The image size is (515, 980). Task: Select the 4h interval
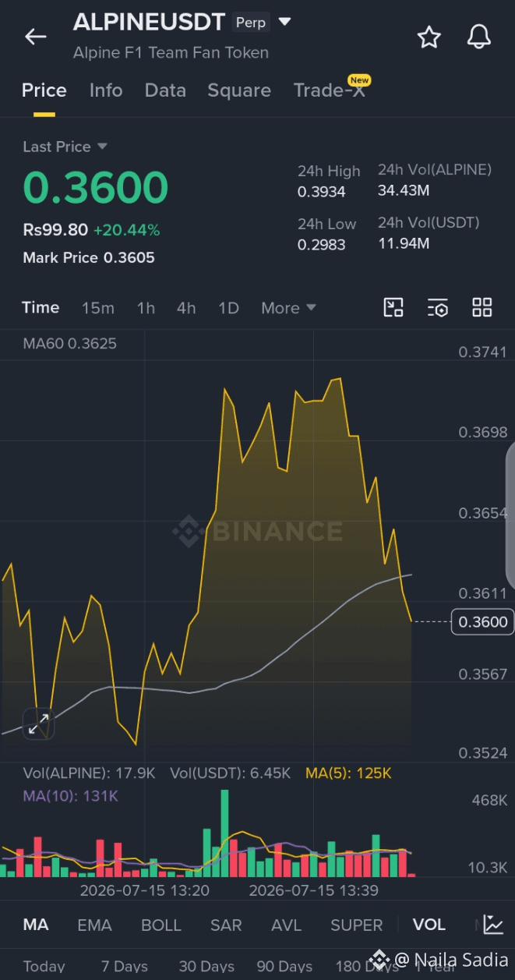pos(186,308)
